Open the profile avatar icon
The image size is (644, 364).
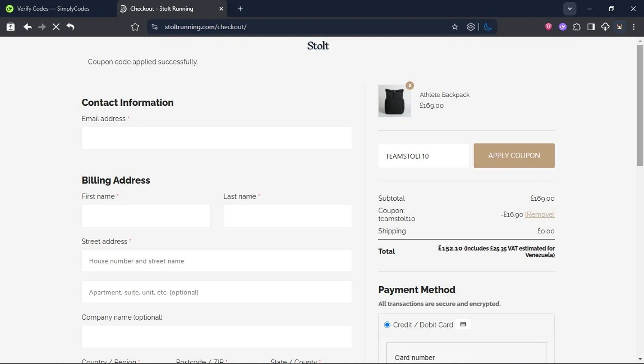point(620,27)
